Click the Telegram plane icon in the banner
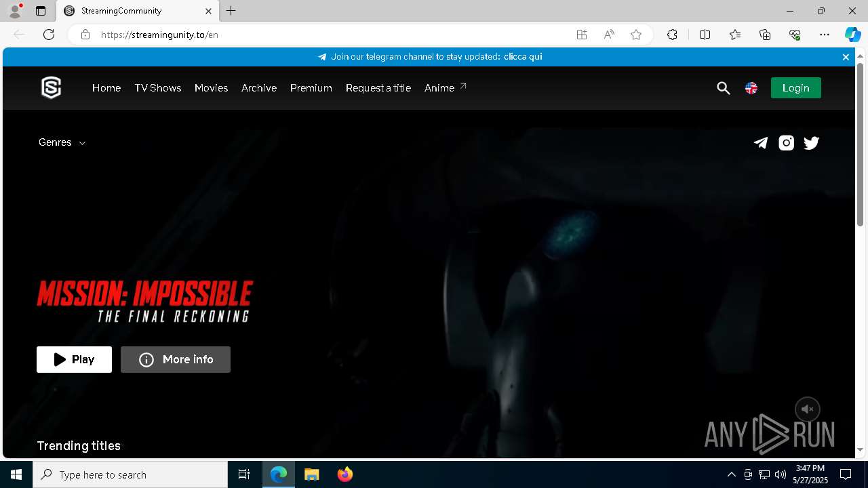 click(322, 57)
